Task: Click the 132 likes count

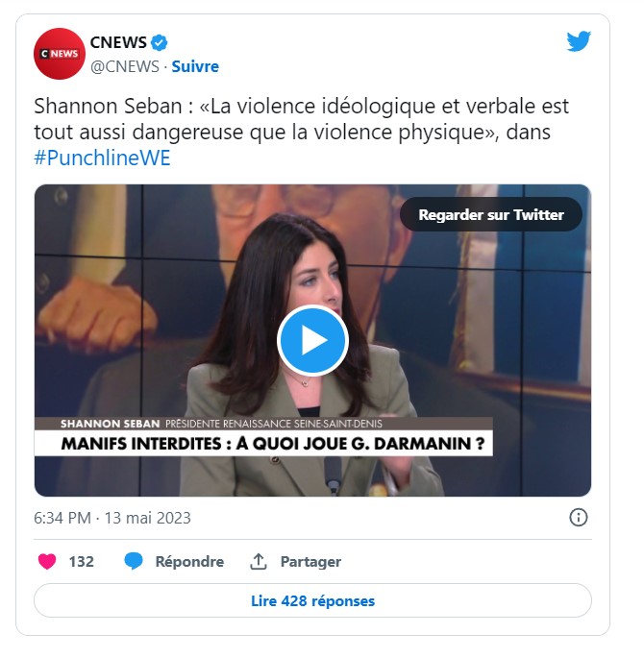Action: click(x=81, y=562)
